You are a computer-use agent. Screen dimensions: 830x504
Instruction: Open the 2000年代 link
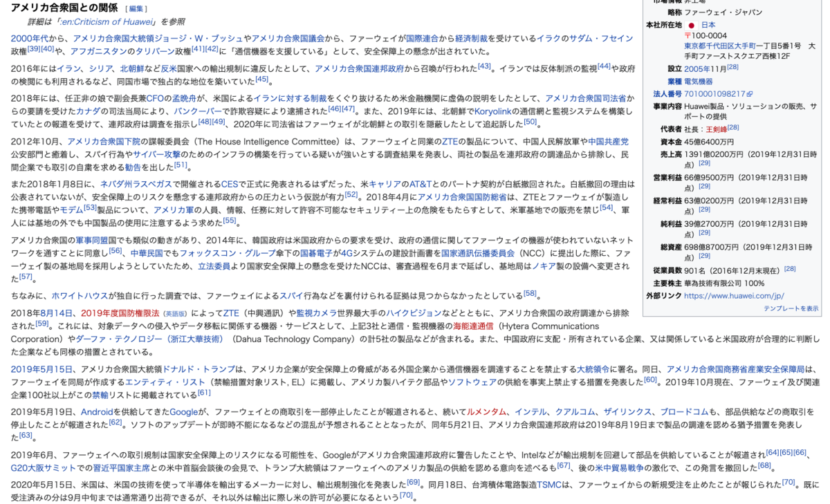tap(30, 39)
